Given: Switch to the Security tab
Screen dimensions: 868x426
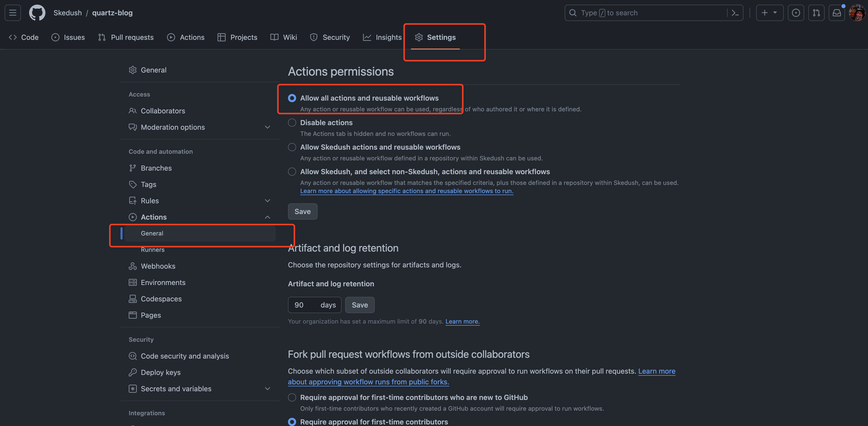Looking at the screenshot, I should tap(330, 37).
